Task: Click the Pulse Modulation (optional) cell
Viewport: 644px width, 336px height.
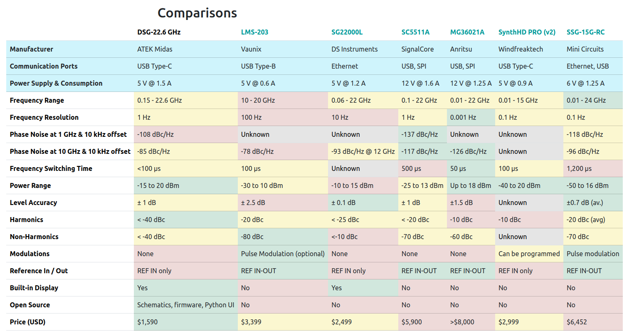Action: click(283, 254)
